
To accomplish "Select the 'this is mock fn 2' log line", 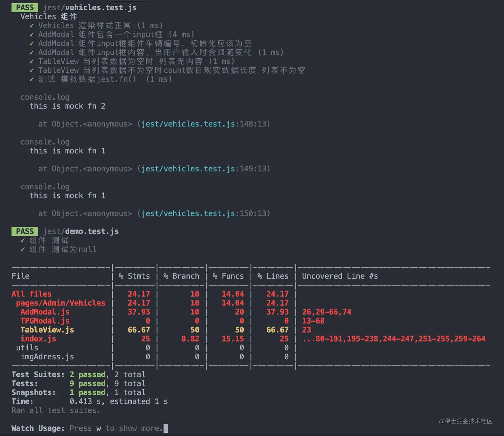I will pos(67,106).
